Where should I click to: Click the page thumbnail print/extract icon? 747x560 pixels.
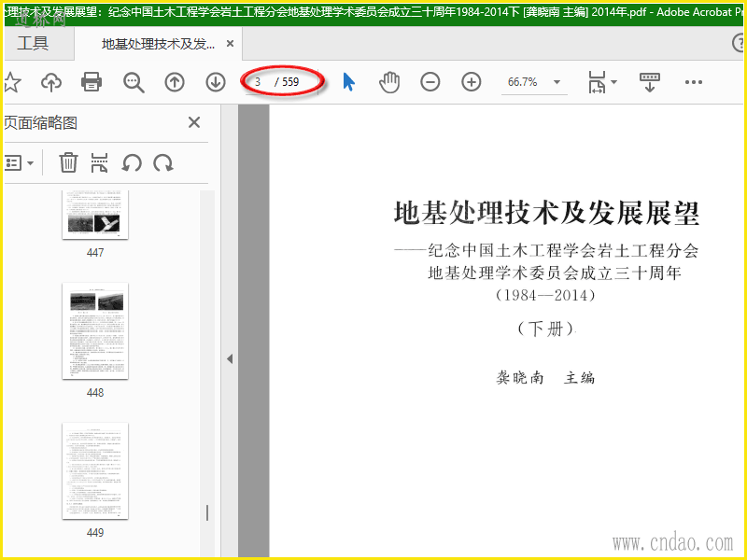tap(99, 162)
